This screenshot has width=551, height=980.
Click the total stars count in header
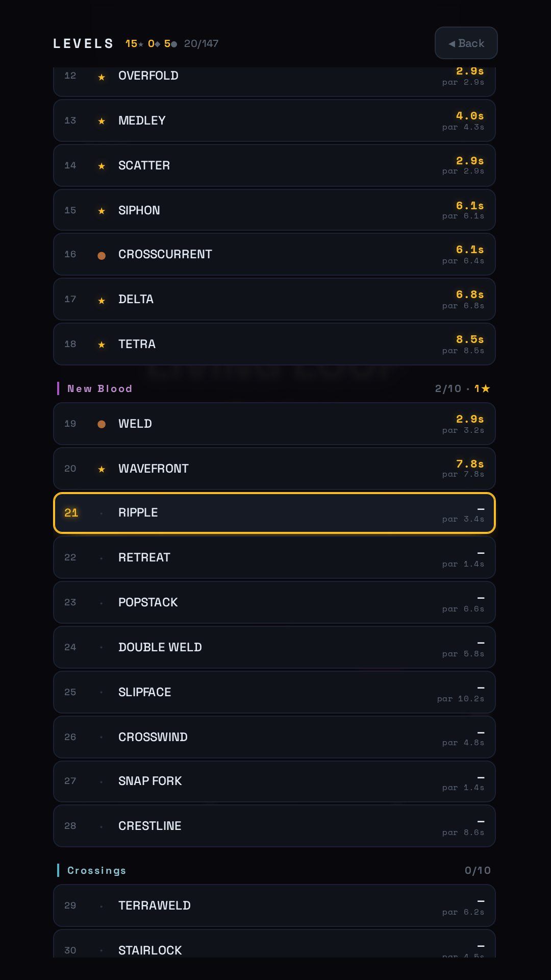click(x=135, y=43)
